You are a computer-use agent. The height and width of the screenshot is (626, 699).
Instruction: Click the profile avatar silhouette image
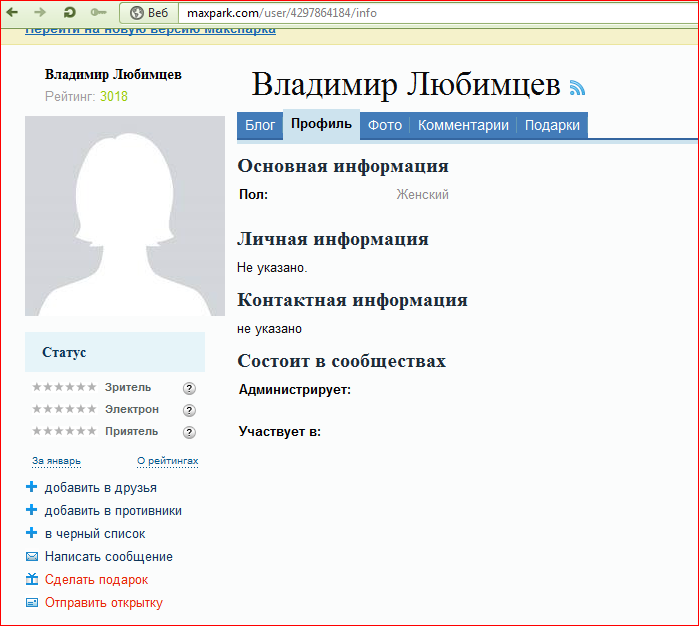[x=125, y=216]
